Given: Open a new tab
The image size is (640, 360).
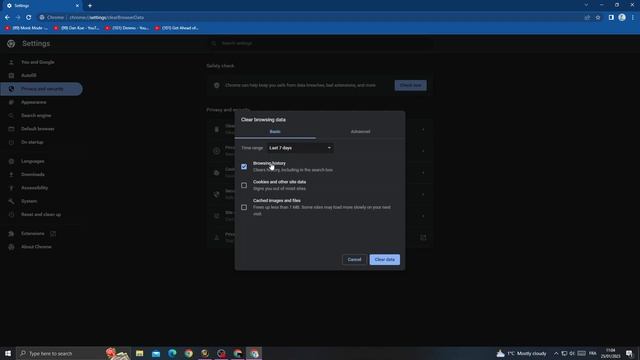Looking at the screenshot, I should (90, 6).
